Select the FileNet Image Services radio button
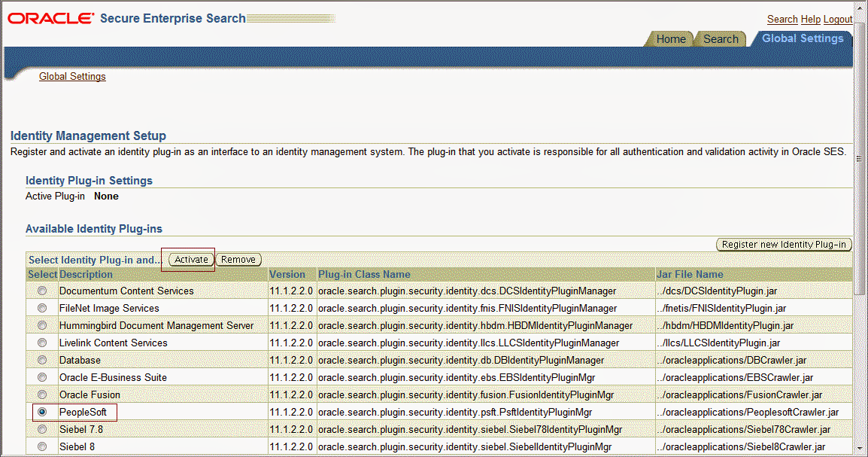Screen dimensions: 868x457 pyautogui.click(x=42, y=308)
